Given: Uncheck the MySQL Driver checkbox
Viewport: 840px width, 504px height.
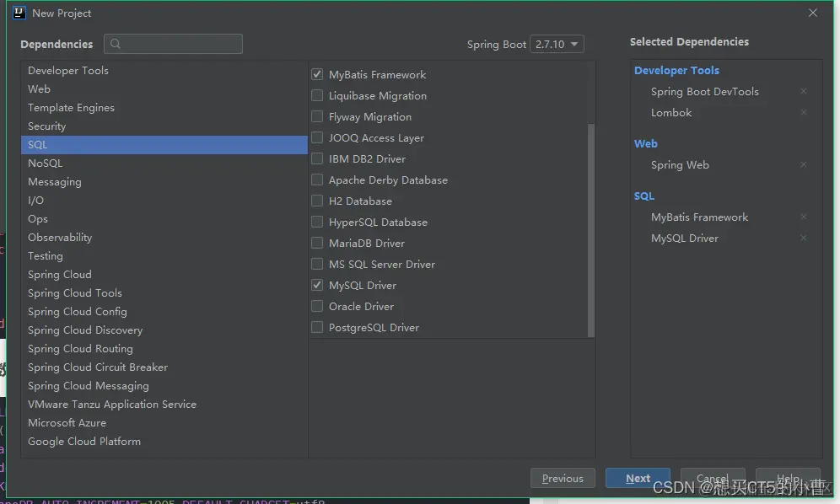Looking at the screenshot, I should [x=317, y=285].
